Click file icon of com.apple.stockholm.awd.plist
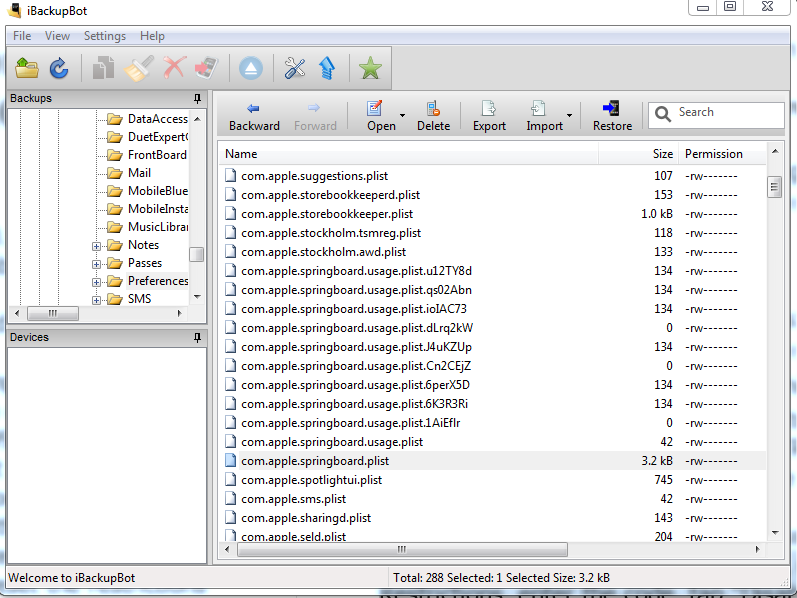 click(x=231, y=252)
